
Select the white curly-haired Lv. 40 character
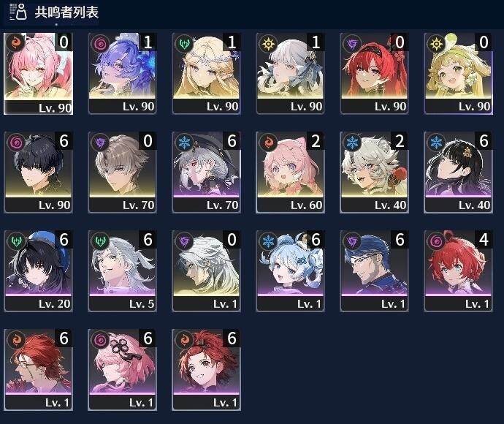click(374, 172)
